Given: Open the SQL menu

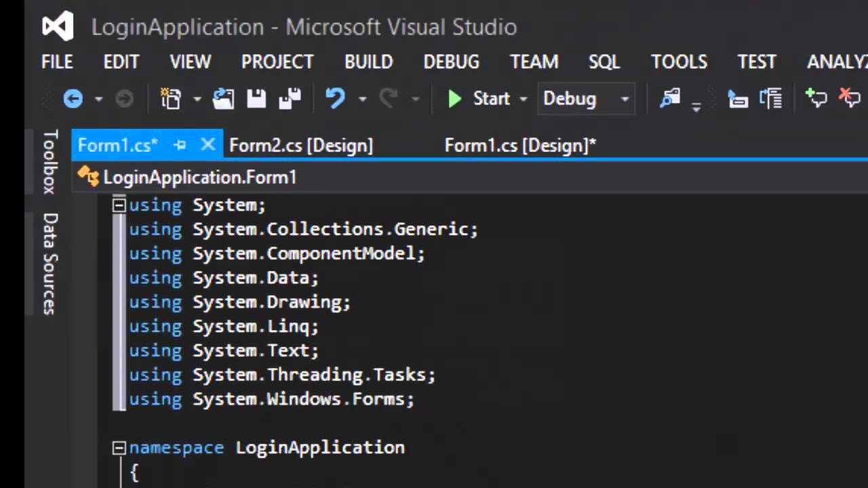Looking at the screenshot, I should point(604,62).
